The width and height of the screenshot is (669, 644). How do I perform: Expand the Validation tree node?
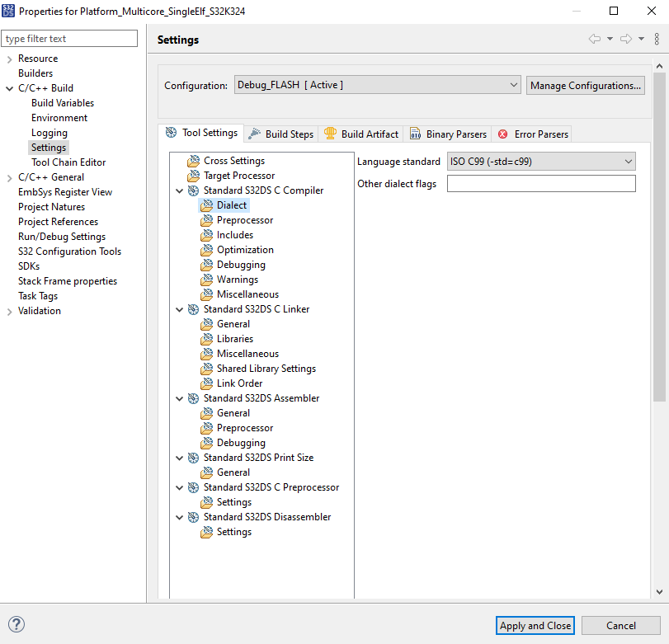9,312
